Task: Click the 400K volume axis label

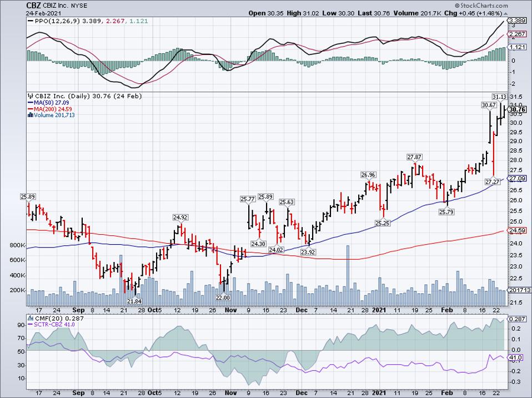Action: click(18, 275)
